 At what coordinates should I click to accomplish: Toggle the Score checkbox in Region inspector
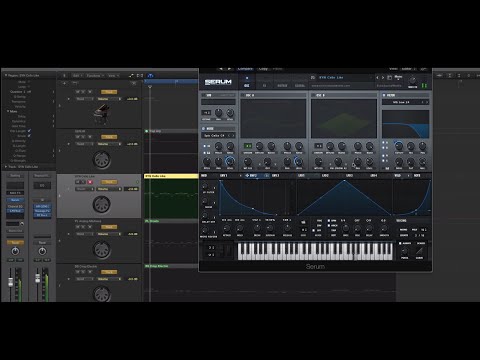point(29,136)
